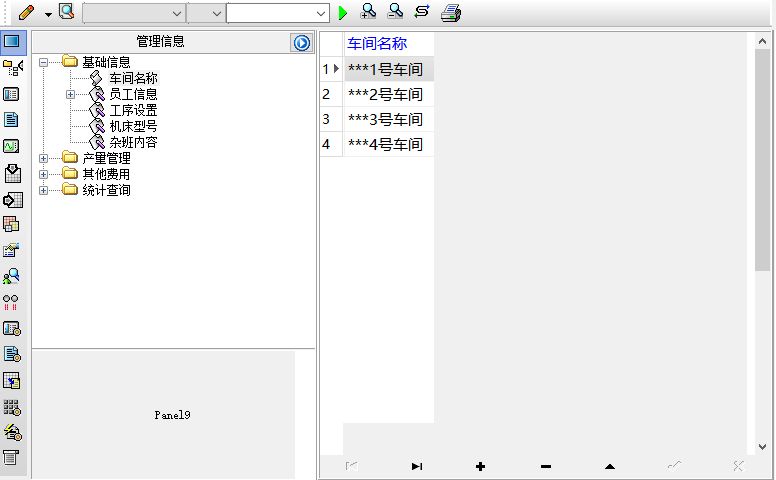Open the second narrow combo box

(206, 13)
